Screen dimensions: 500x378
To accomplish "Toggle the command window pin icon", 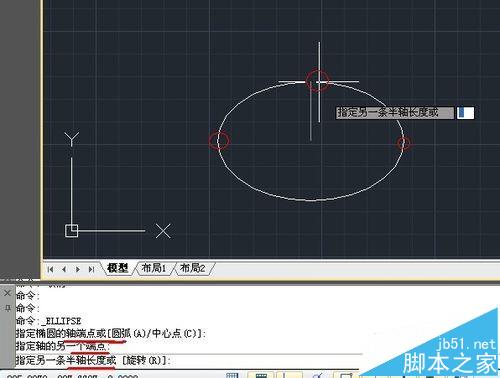I will [x=8, y=308].
